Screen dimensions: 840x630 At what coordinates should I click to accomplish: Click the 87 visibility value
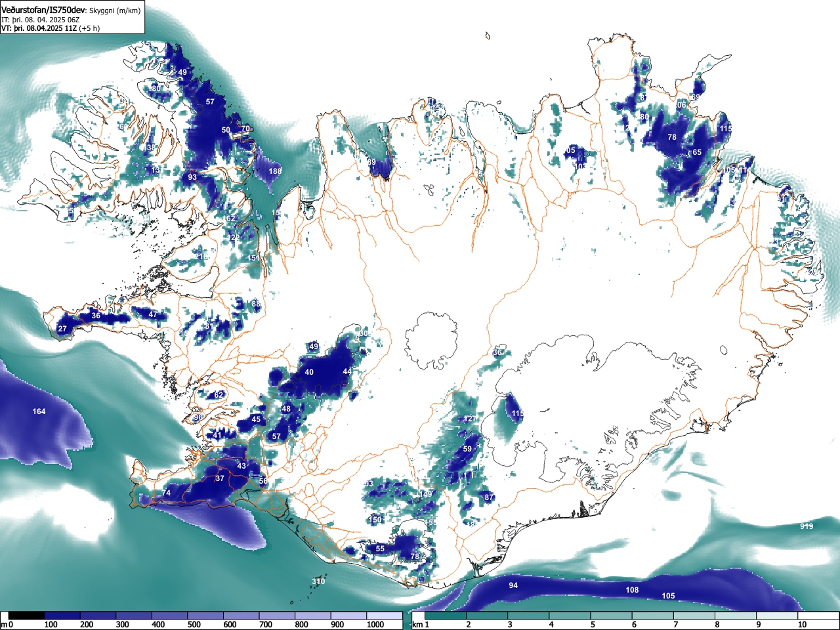[x=489, y=497]
